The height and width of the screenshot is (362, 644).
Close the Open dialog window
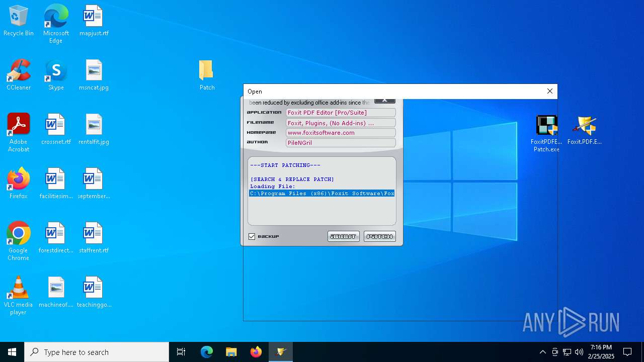(550, 91)
